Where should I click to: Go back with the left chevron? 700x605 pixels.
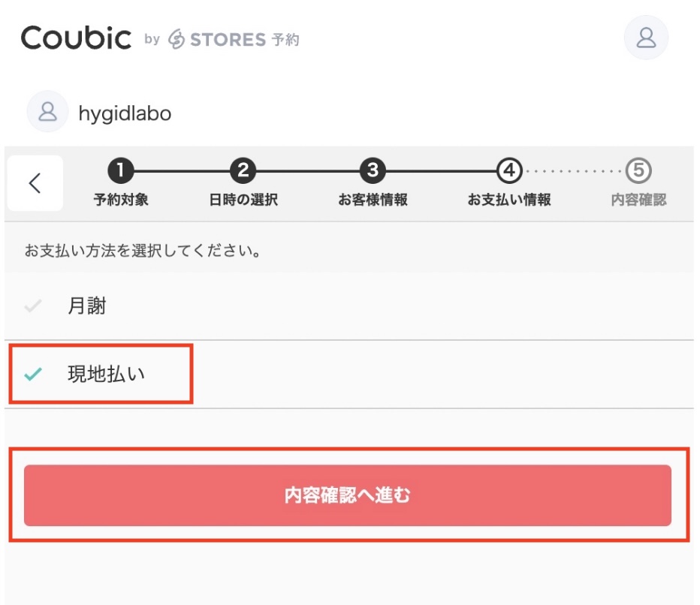(x=35, y=183)
